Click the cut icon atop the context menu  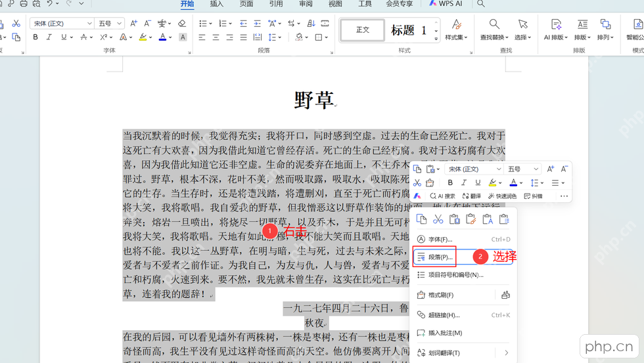point(438,219)
